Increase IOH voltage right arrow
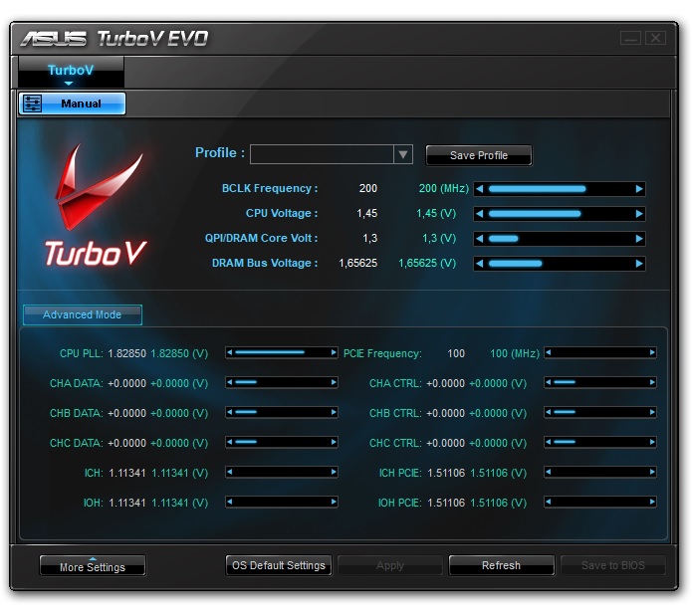The width and height of the screenshot is (692, 616). [334, 502]
